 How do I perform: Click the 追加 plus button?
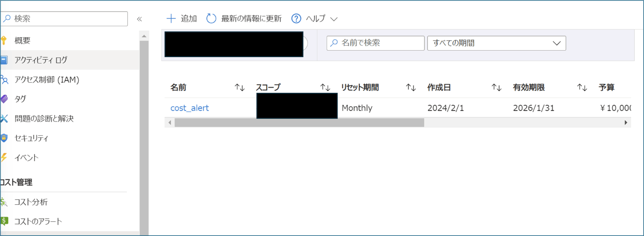click(181, 18)
